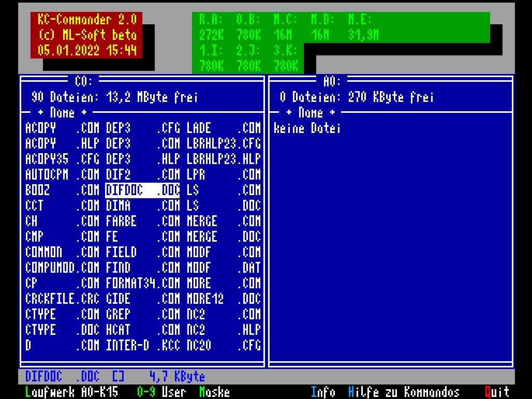532x399 pixels.
Task: Select file DEP3.COM
Action: [143, 143]
